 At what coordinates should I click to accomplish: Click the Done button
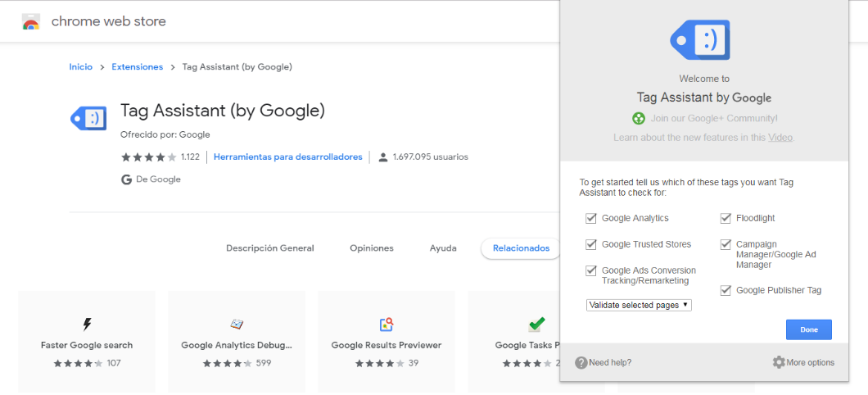808,329
